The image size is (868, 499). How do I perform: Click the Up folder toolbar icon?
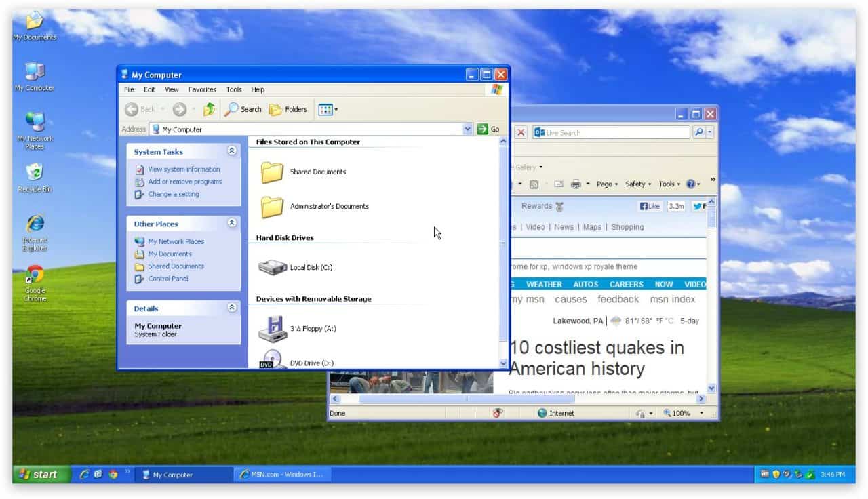pos(209,109)
